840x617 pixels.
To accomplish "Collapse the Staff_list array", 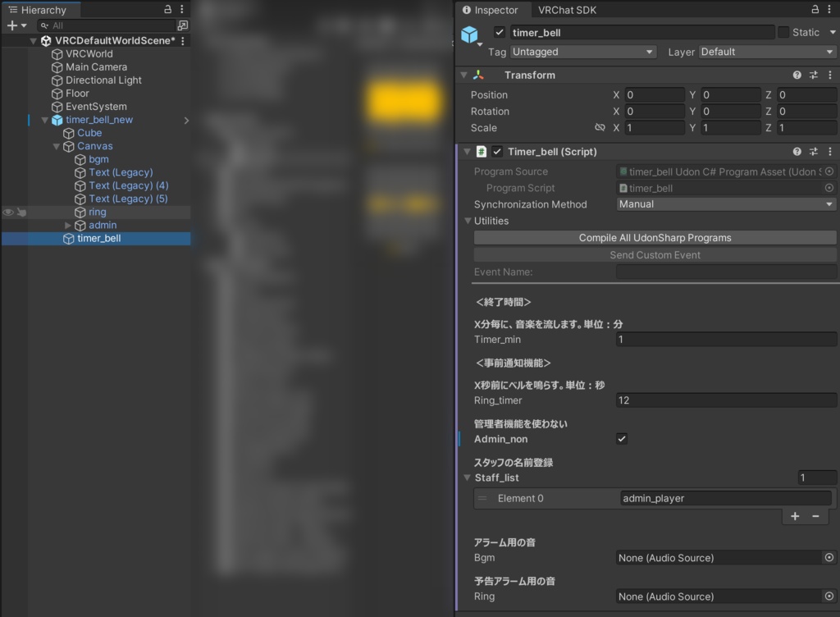I will click(467, 478).
